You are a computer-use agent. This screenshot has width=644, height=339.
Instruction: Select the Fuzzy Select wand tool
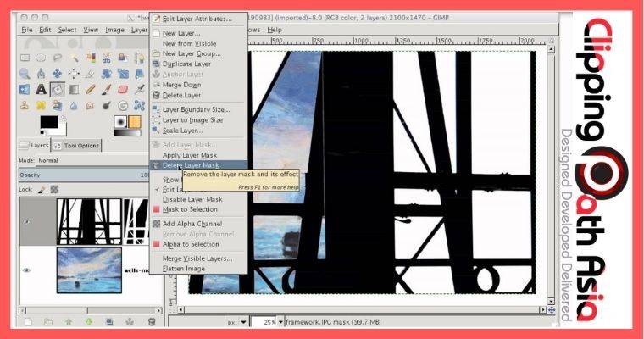[74, 58]
